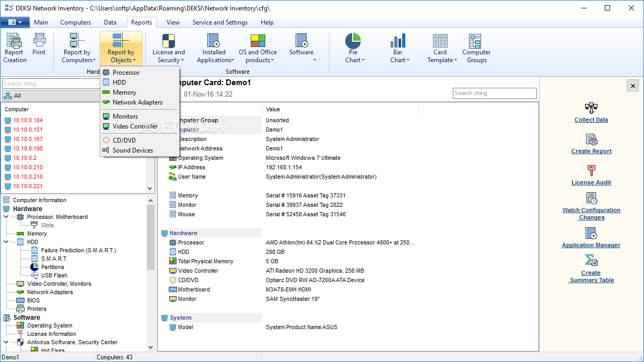Switch to the Main tab
This screenshot has width=644, height=362.
[x=41, y=22]
